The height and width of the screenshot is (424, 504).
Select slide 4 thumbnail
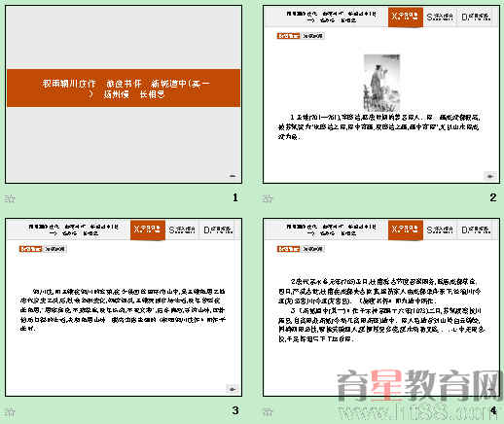point(381,307)
